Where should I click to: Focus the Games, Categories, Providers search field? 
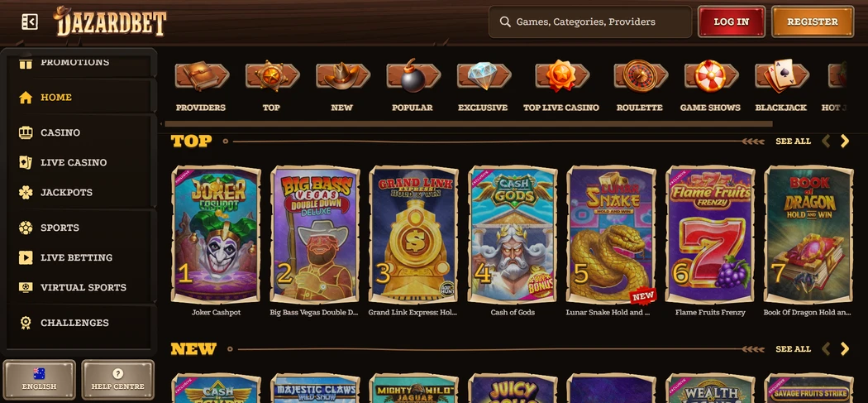tap(590, 22)
